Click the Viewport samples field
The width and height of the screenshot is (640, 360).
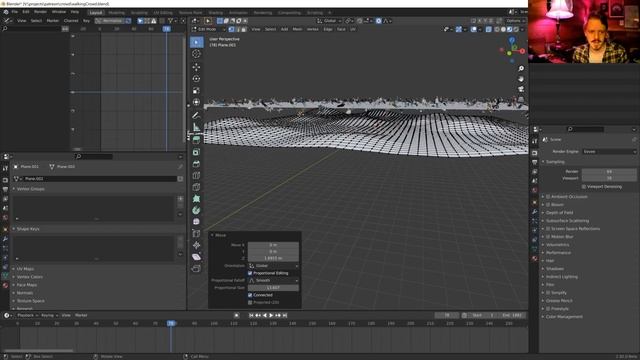pyautogui.click(x=609, y=178)
